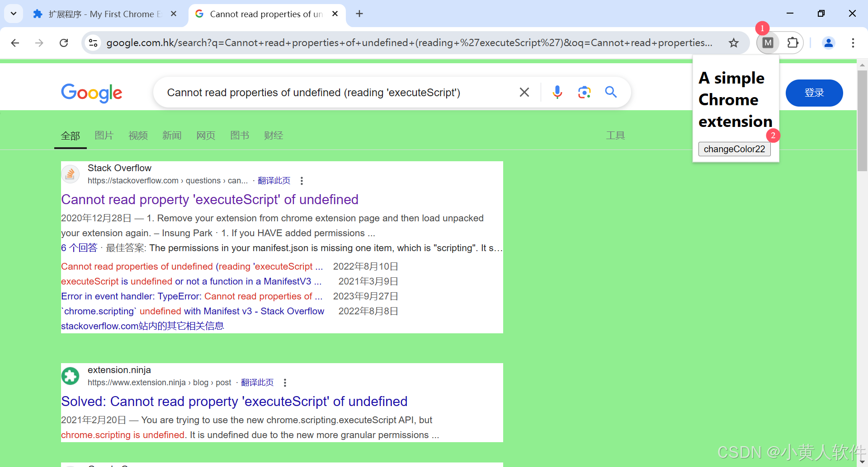
Task: Switch to 新闻 results
Action: tap(172, 135)
